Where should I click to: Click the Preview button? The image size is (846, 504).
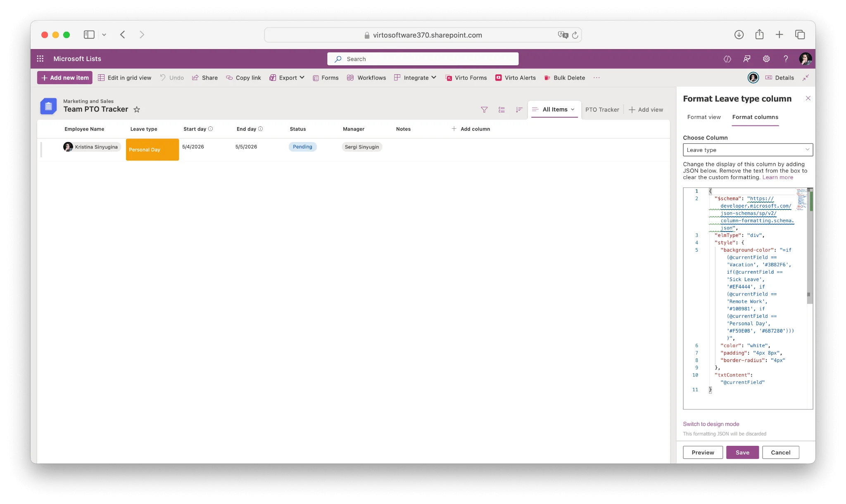[x=703, y=452]
